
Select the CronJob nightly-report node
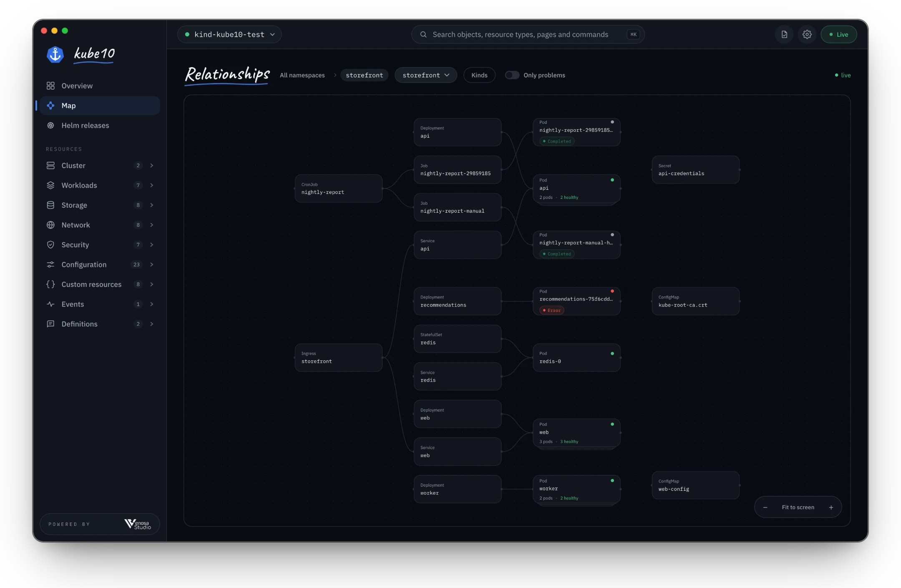tap(338, 188)
